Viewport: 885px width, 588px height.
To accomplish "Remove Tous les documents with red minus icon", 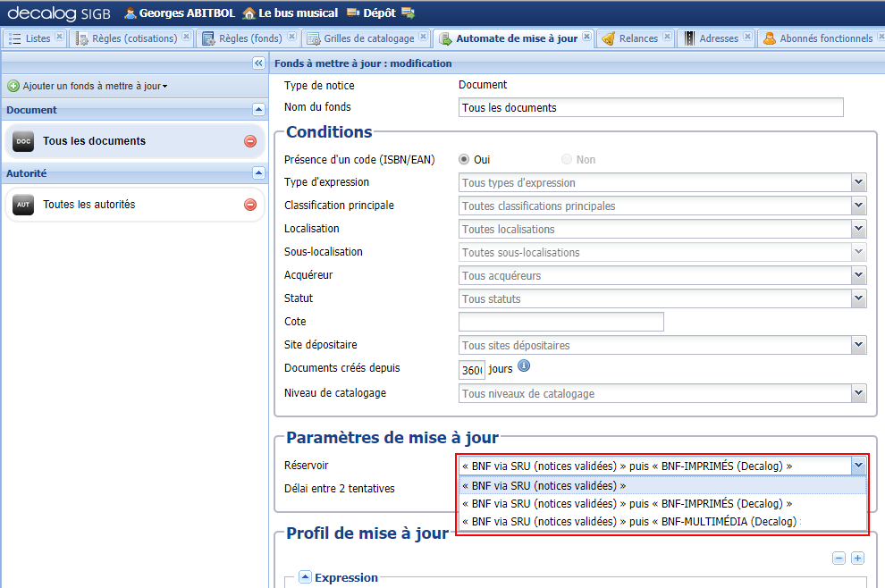I will [249, 140].
